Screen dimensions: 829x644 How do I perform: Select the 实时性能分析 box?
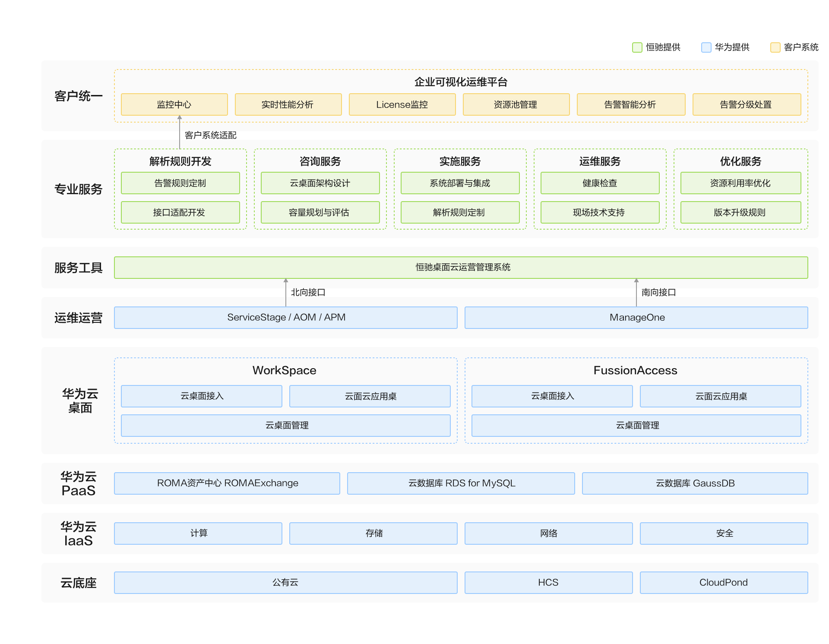pyautogui.click(x=288, y=104)
